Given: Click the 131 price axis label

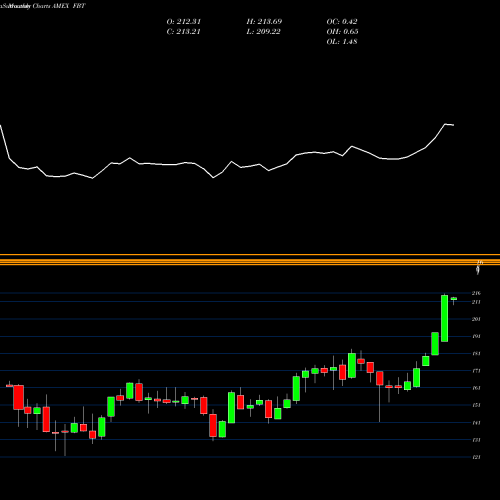Looking at the screenshot, I should (476, 440).
